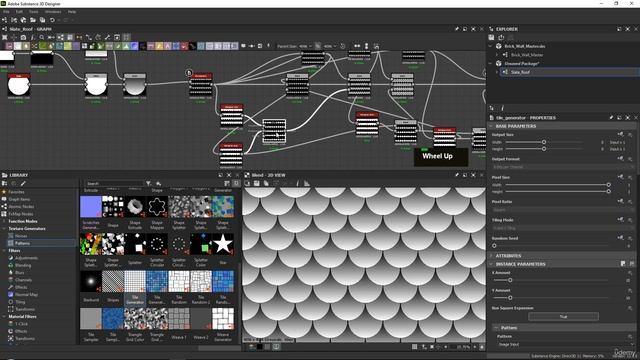The width and height of the screenshot is (640, 360).
Task: Select Normal Map under Filters
Action: [26, 294]
